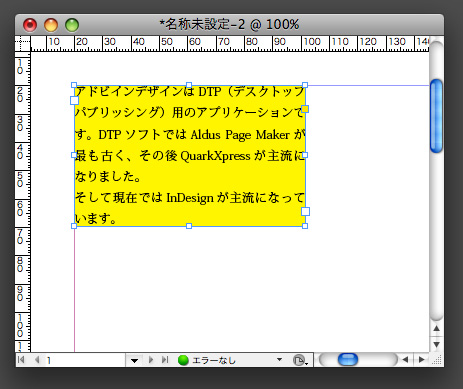Go to next page arrow

[151, 360]
